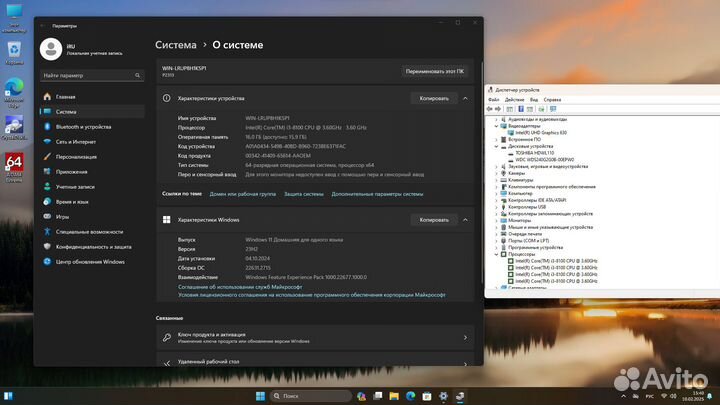Screen dimensions: 720x405
Task: Collapse the Процессоры node in Device Manager
Action: tap(496, 254)
